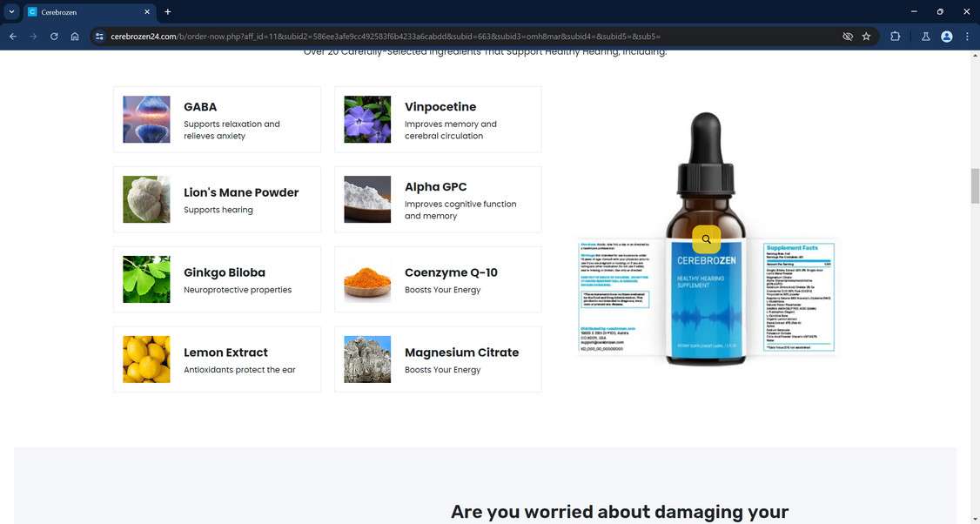This screenshot has width=980, height=524.
Task: Minimize the browser window
Action: click(x=914, y=12)
